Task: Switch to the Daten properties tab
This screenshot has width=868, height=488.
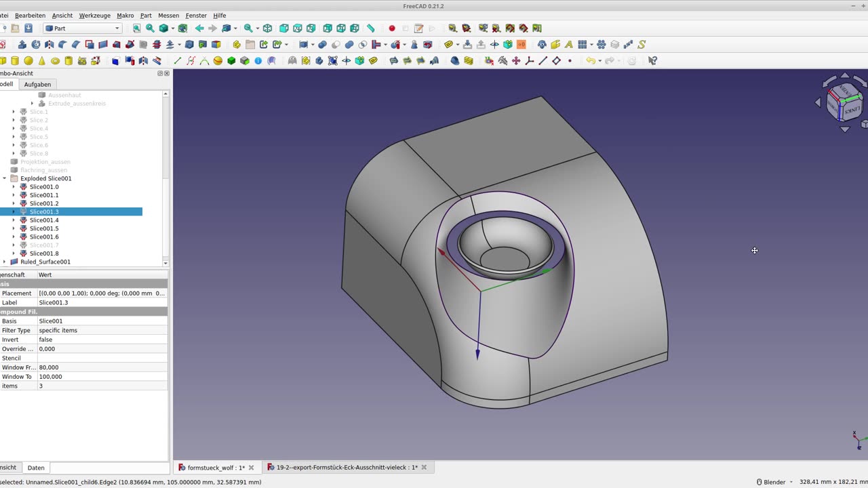Action: point(36,468)
